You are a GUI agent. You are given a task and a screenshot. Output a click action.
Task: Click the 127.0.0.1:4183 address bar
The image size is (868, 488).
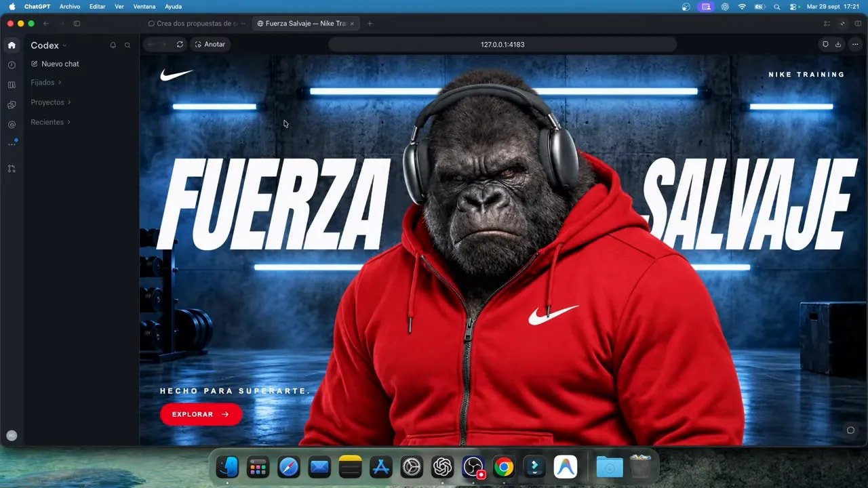click(x=502, y=44)
